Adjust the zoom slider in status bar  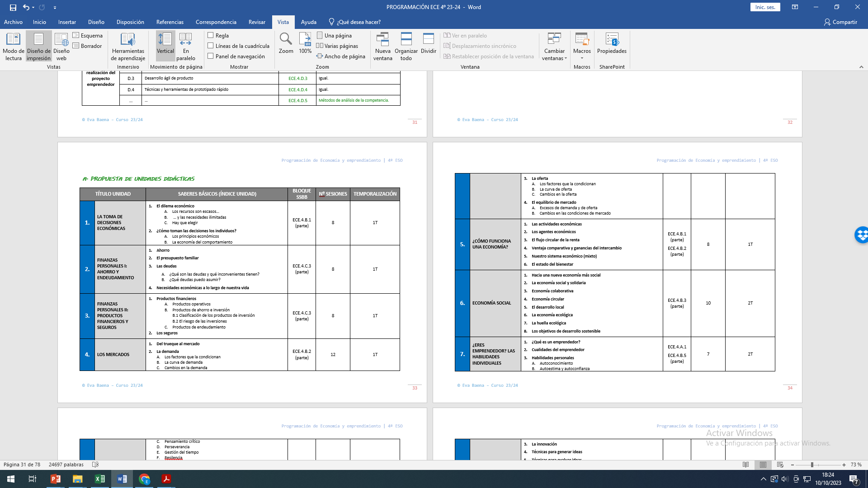click(x=812, y=465)
